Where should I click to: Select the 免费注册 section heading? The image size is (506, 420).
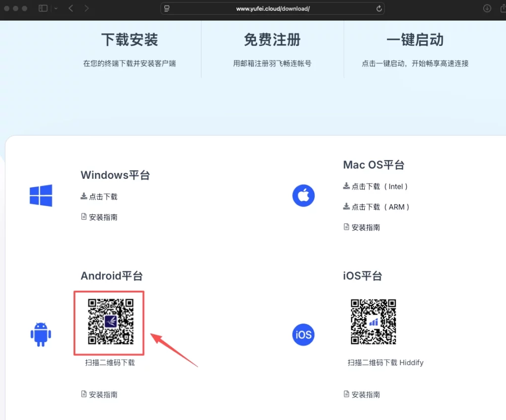[271, 40]
